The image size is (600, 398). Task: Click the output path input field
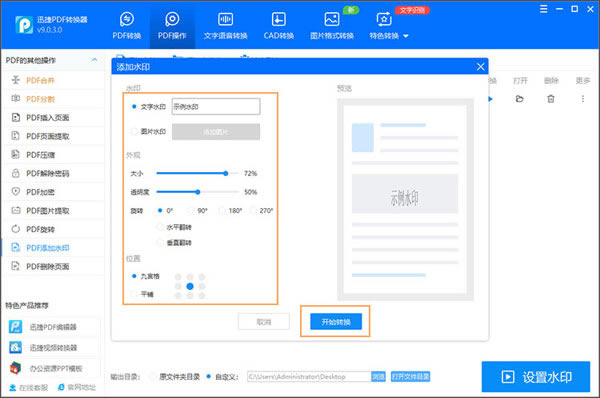point(309,377)
